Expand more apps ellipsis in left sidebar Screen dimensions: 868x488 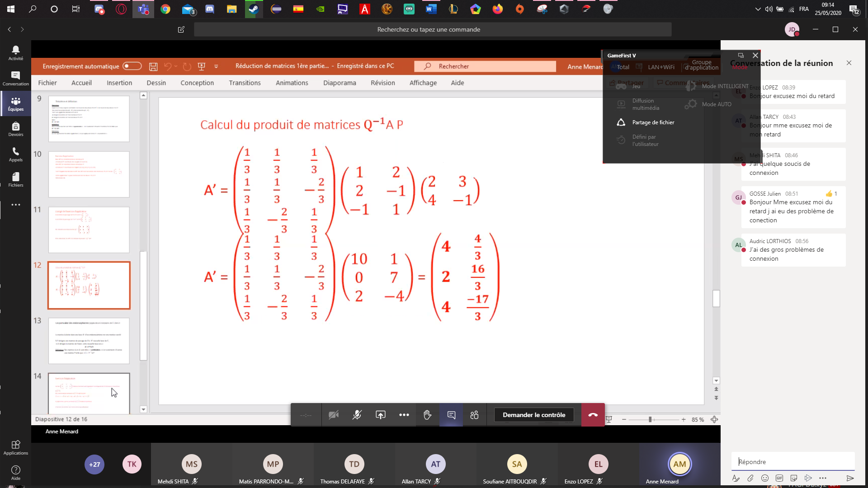tap(15, 205)
